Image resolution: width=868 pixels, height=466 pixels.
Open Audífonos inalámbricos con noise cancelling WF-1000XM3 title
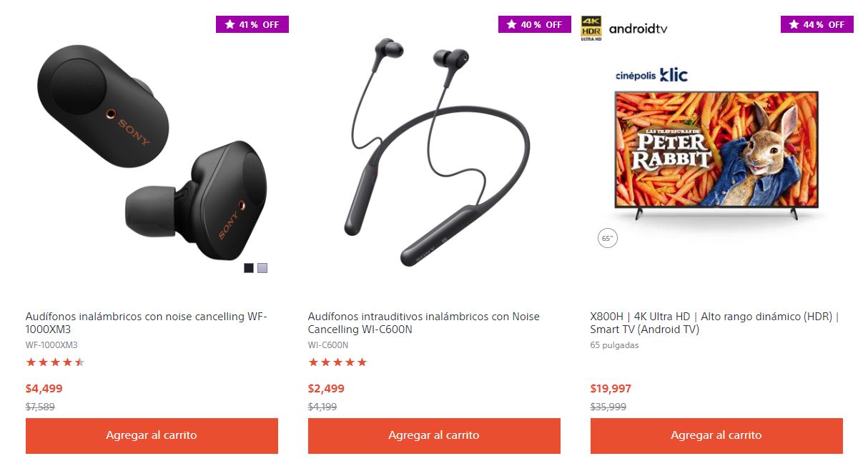[146, 323]
